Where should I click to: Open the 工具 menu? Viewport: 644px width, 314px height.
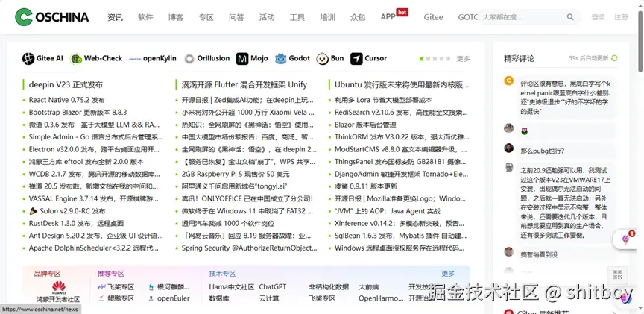[297, 17]
